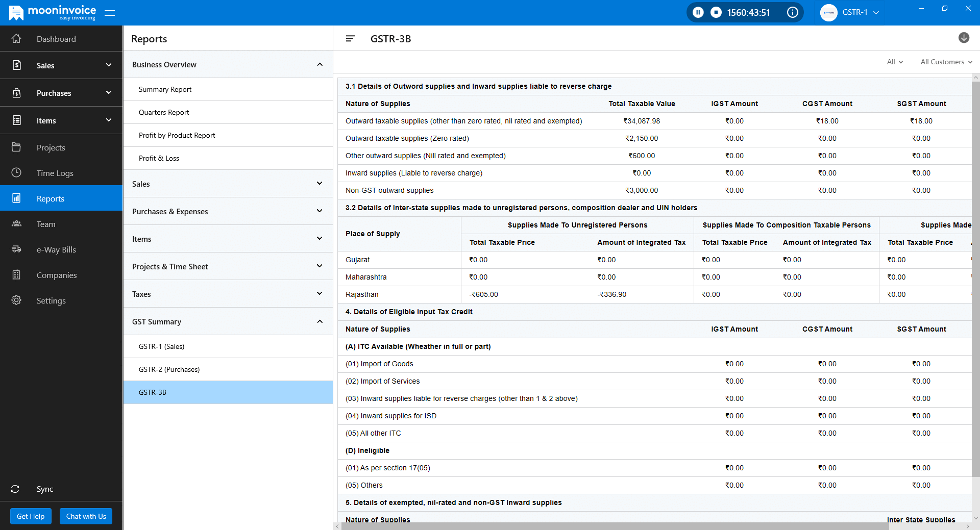
Task: Open the Dashboard home icon
Action: click(x=16, y=39)
